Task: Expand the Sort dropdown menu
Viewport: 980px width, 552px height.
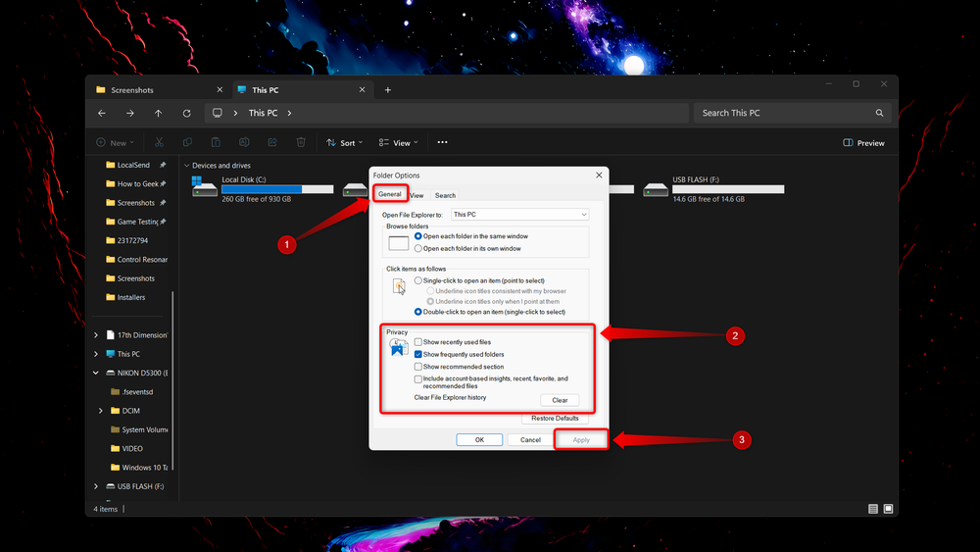Action: click(x=344, y=143)
